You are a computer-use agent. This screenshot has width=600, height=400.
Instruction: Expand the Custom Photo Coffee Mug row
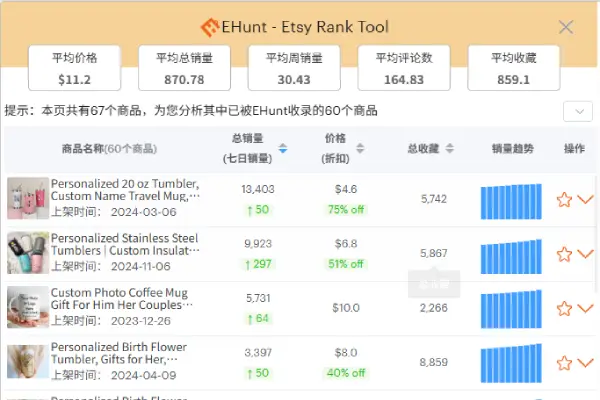coord(585,308)
